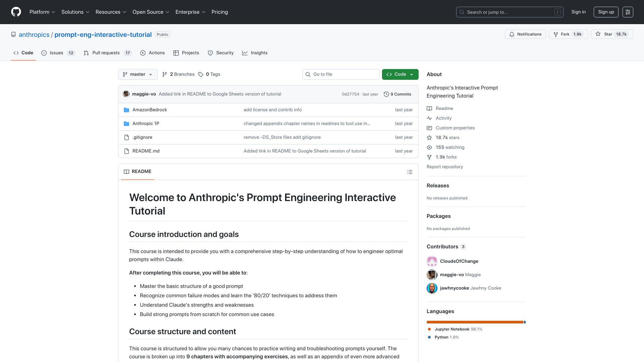
Task: Click the jawhnycooke contributor avatar
Action: (x=432, y=288)
